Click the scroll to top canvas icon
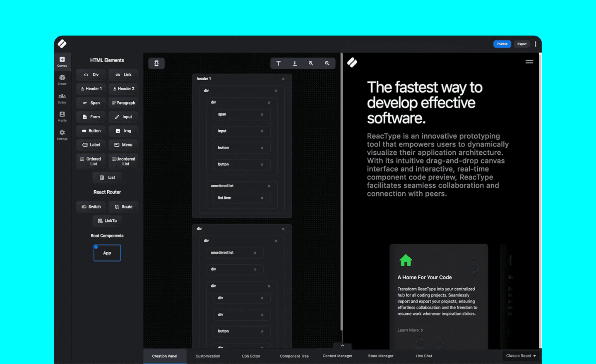Viewport: 596px width, 364px height. [x=279, y=63]
